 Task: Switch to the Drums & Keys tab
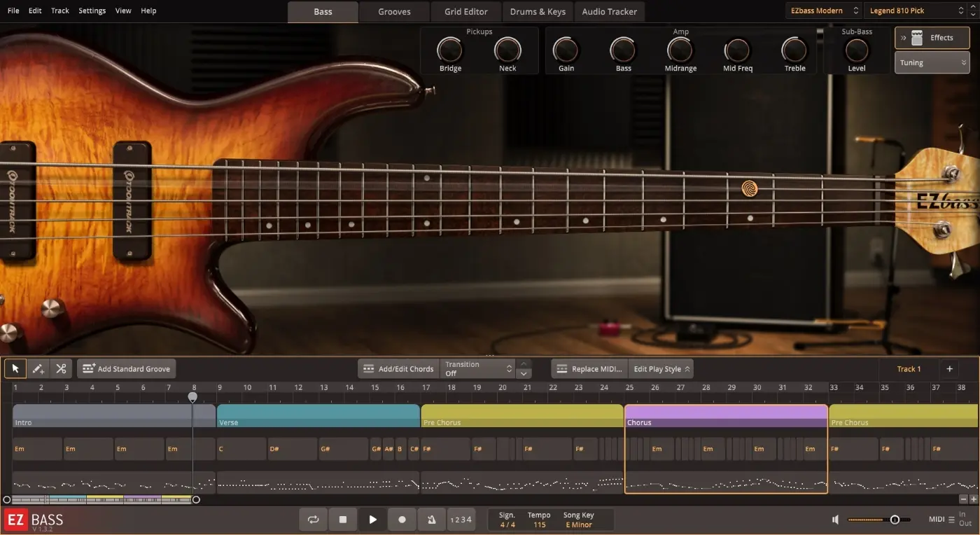pos(538,12)
